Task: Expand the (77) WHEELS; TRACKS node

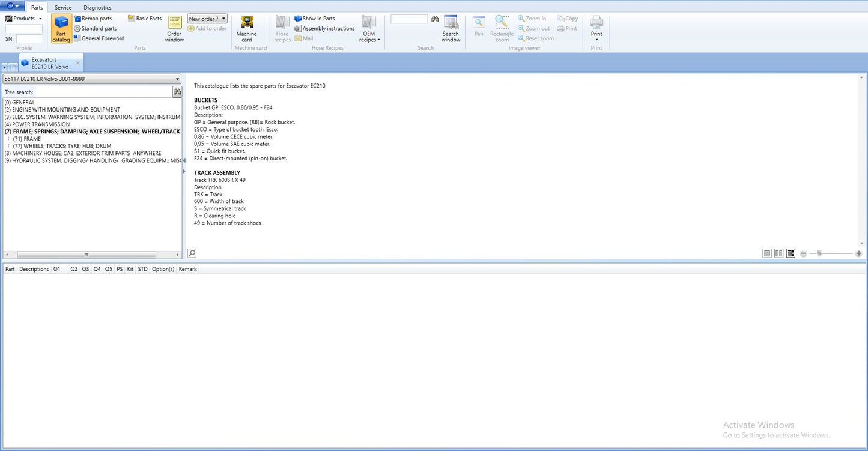Action: click(8, 146)
